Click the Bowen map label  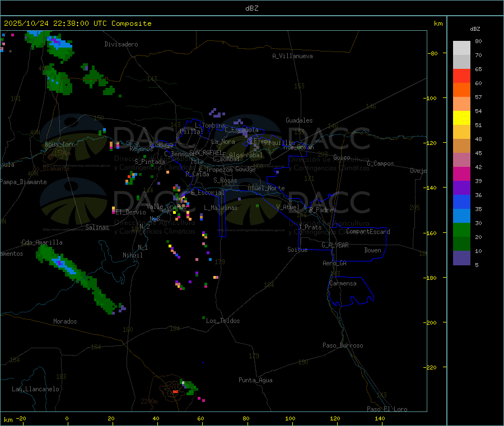pyautogui.click(x=373, y=250)
